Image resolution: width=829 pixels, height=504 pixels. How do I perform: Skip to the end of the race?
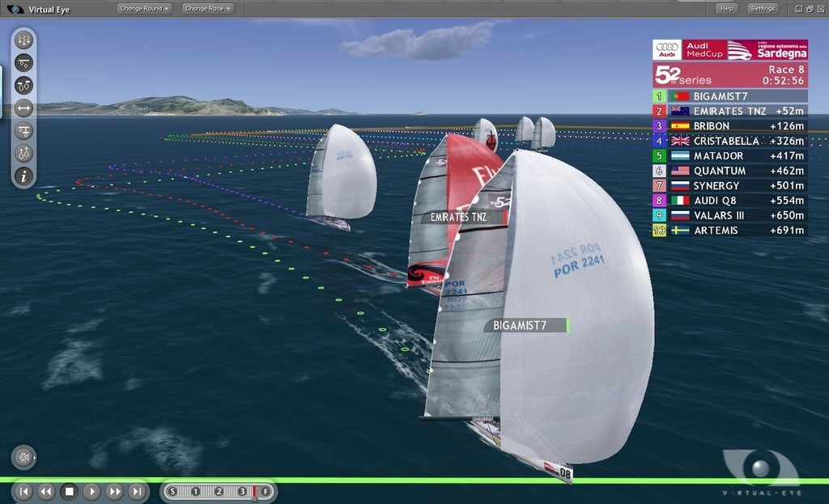(138, 492)
